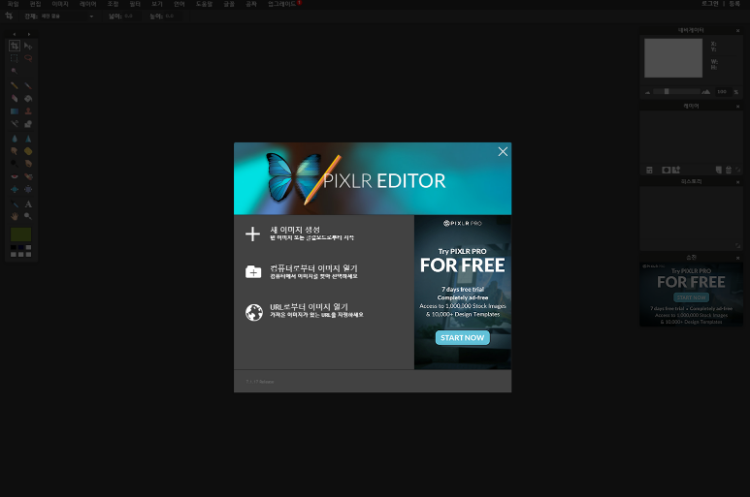Select the blue Gradient tool
Screen dimensions: 750x497
(14, 111)
